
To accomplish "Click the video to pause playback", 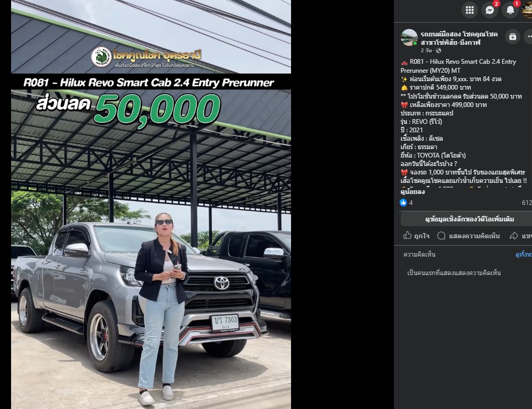I will pyautogui.click(x=151, y=204).
